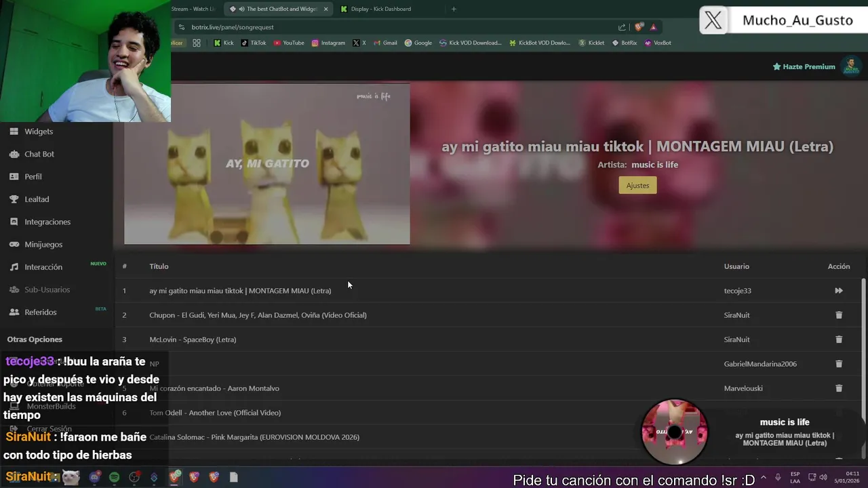Select the ay mi gatito row title

pos(240,291)
